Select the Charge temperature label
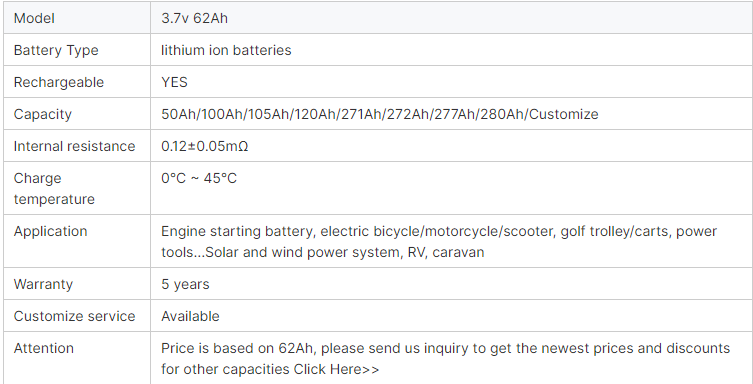The image size is (753, 384). (54, 188)
